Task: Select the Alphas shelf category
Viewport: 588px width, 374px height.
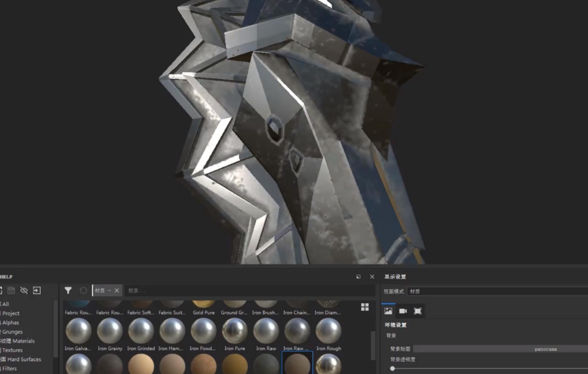Action: coord(10,322)
